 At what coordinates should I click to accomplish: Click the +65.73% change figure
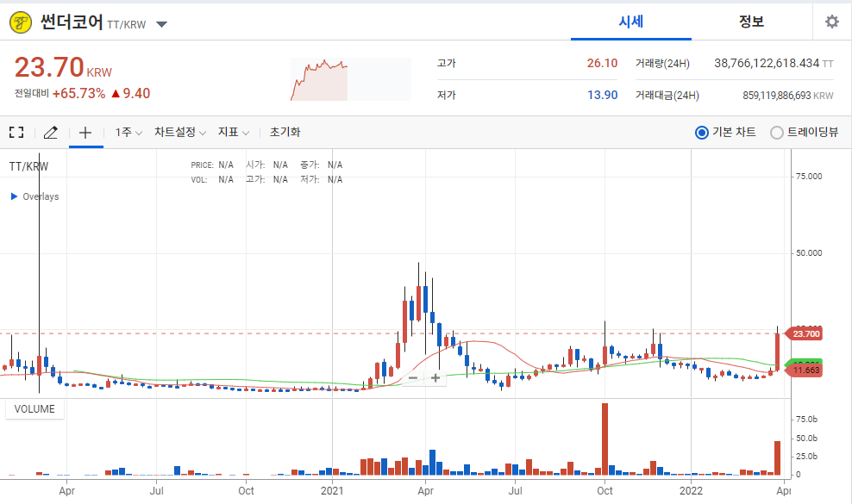(x=78, y=93)
